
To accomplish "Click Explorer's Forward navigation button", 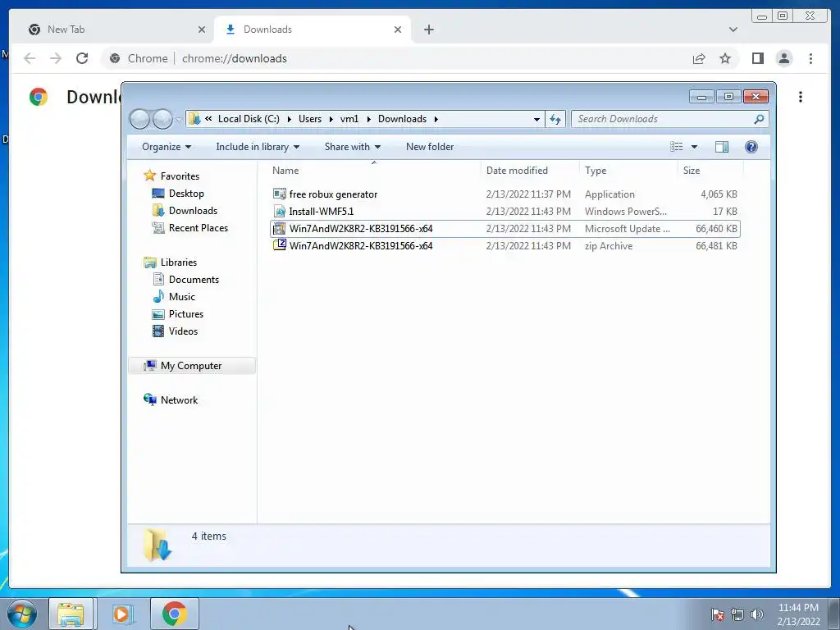I will point(162,119).
